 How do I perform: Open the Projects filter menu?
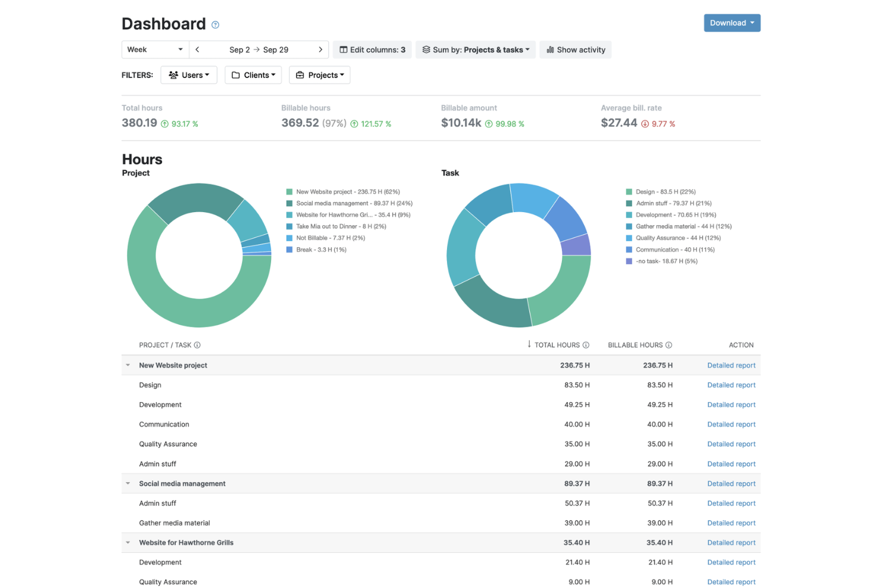coord(319,75)
